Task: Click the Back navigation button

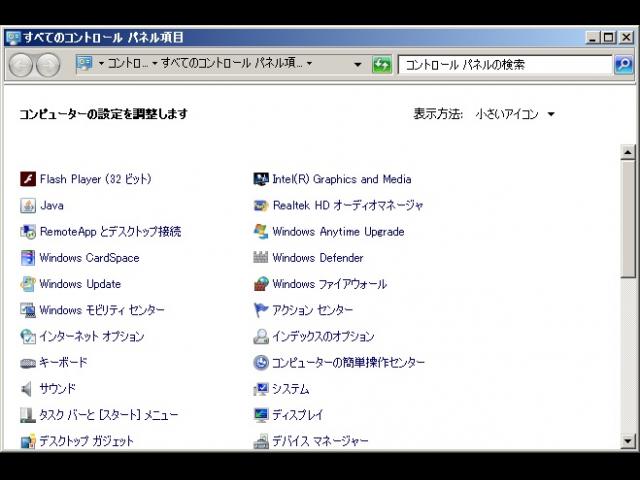Action: (22, 65)
